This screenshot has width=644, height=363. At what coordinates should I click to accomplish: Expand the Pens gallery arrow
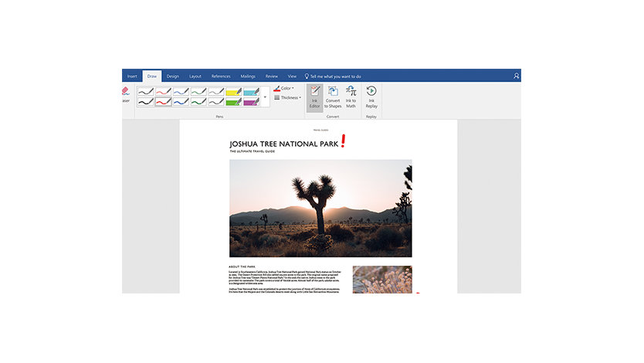tap(266, 97)
